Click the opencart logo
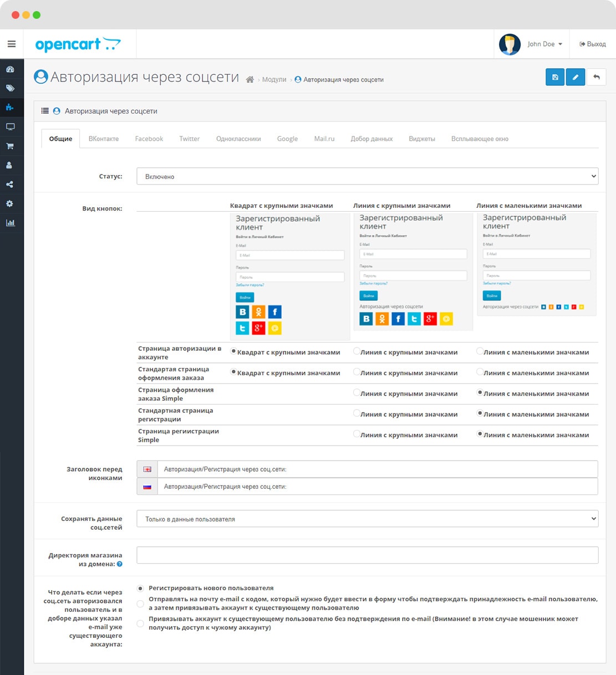616x675 pixels. tap(78, 44)
